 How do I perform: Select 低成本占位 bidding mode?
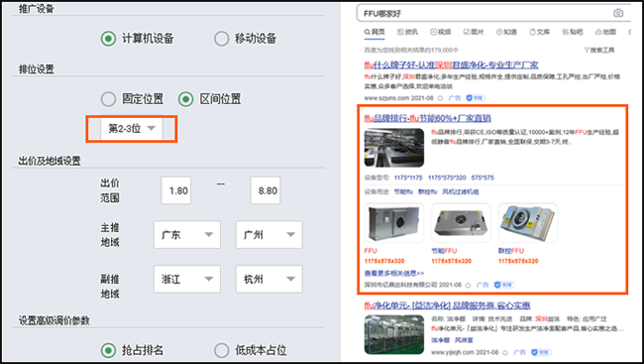click(221, 350)
